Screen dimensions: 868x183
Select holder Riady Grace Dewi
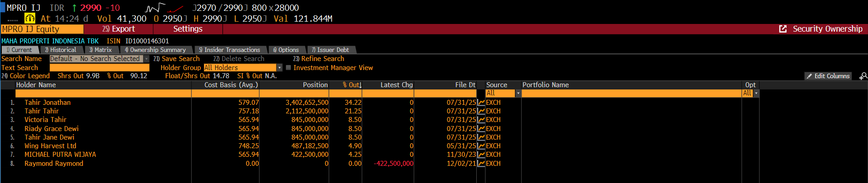(52, 129)
